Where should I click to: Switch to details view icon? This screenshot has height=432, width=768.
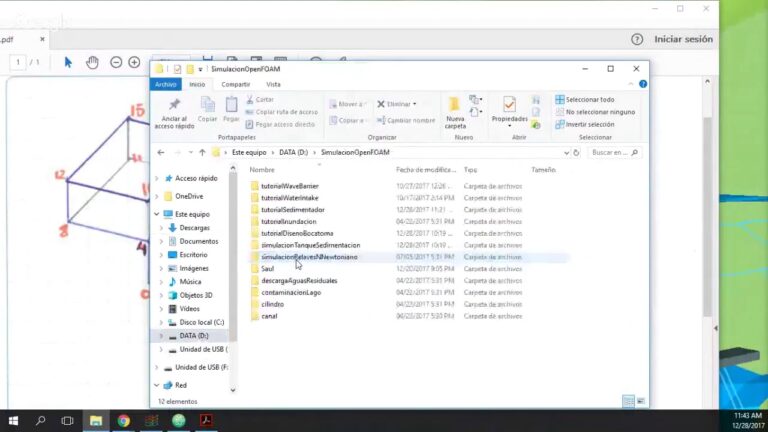pos(628,401)
